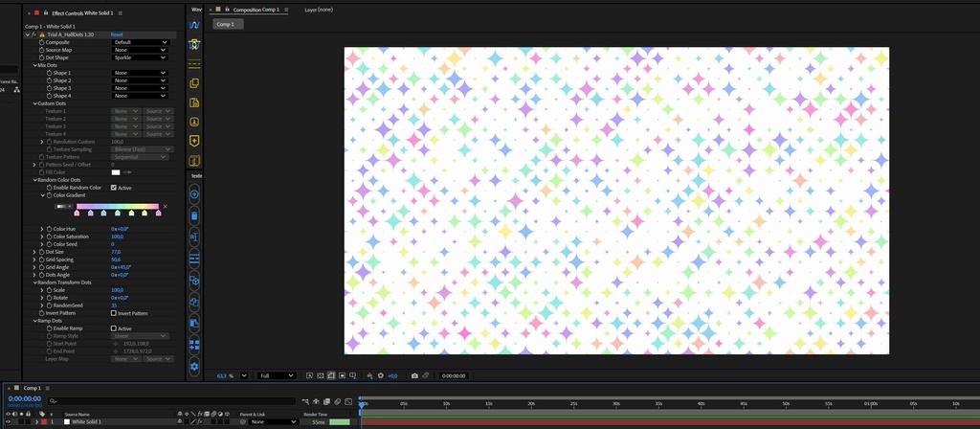Open the Shape 4 dropdown
This screenshot has width=980, height=429.
coord(140,96)
